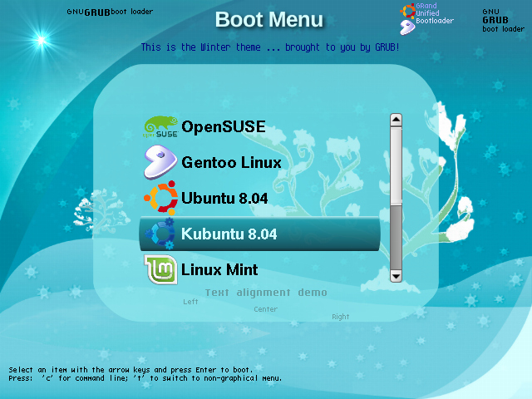Click the small Gentoo logo in header
The height and width of the screenshot is (399, 532).
click(x=406, y=27)
